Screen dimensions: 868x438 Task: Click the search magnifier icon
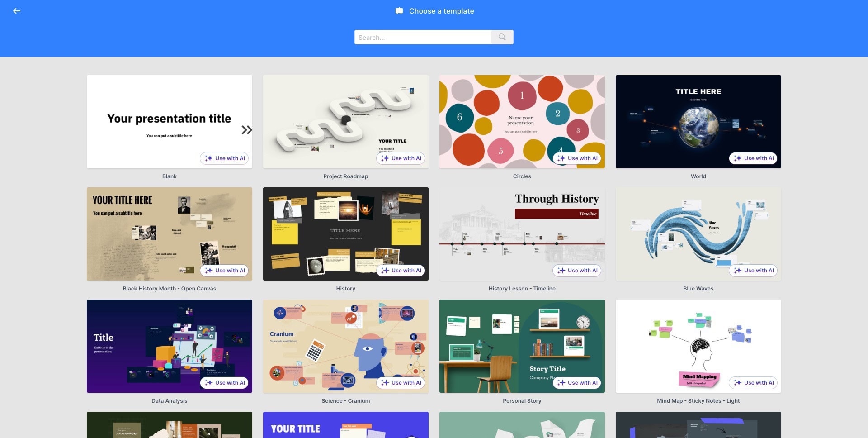click(502, 37)
